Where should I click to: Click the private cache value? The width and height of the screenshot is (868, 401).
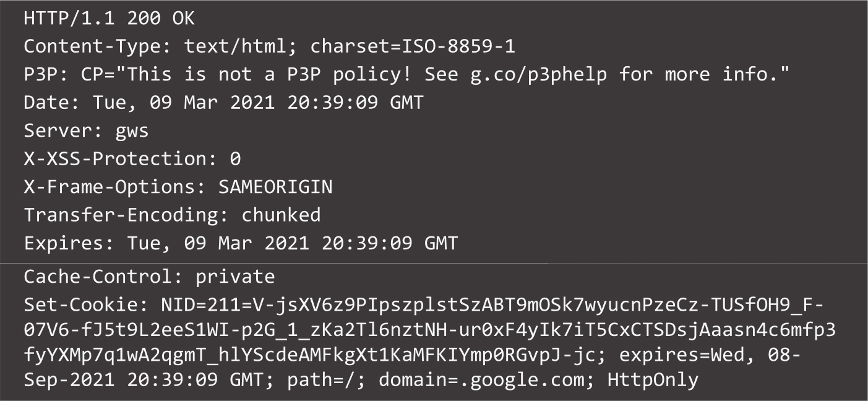coord(235,277)
